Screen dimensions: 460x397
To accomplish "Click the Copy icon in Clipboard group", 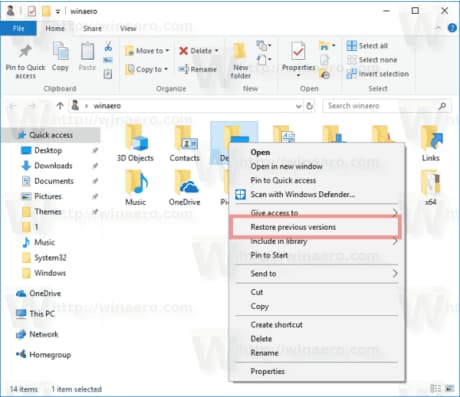I will pyautogui.click(x=60, y=52).
